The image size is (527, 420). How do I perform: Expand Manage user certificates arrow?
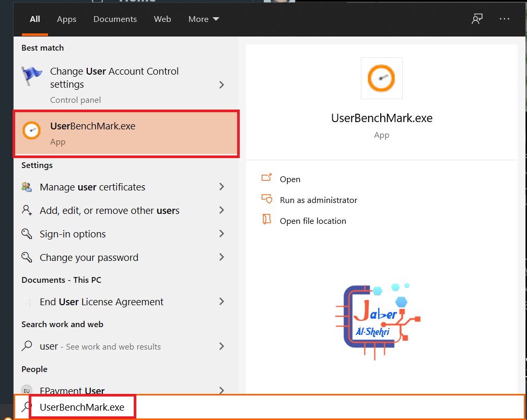[221, 187]
